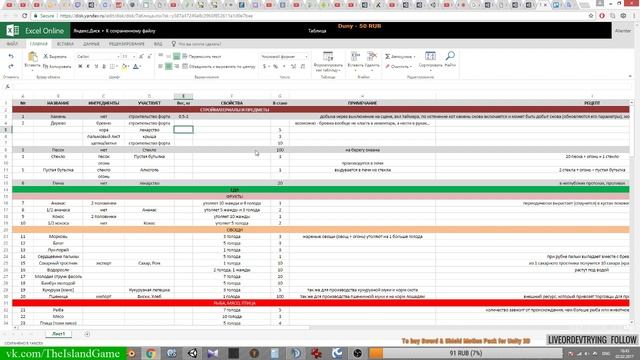The image size is (640, 360).
Task: Collapse the ribbon with arrow
Action: (x=630, y=76)
